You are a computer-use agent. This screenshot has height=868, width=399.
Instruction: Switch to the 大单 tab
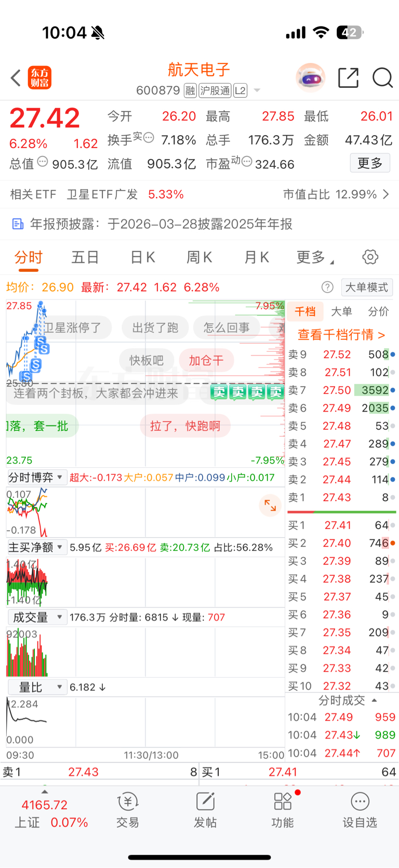(x=341, y=311)
